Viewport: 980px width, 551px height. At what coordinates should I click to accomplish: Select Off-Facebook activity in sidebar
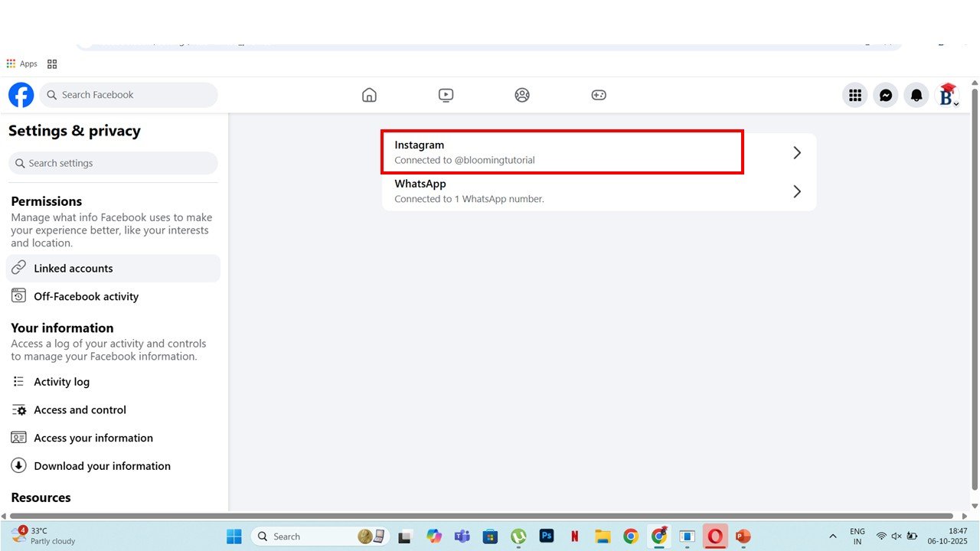click(x=86, y=296)
